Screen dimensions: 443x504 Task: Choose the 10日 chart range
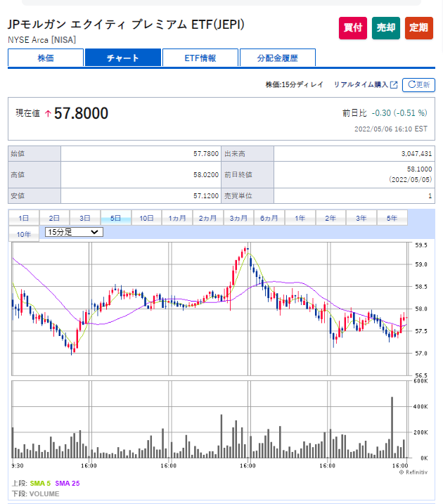point(146,218)
